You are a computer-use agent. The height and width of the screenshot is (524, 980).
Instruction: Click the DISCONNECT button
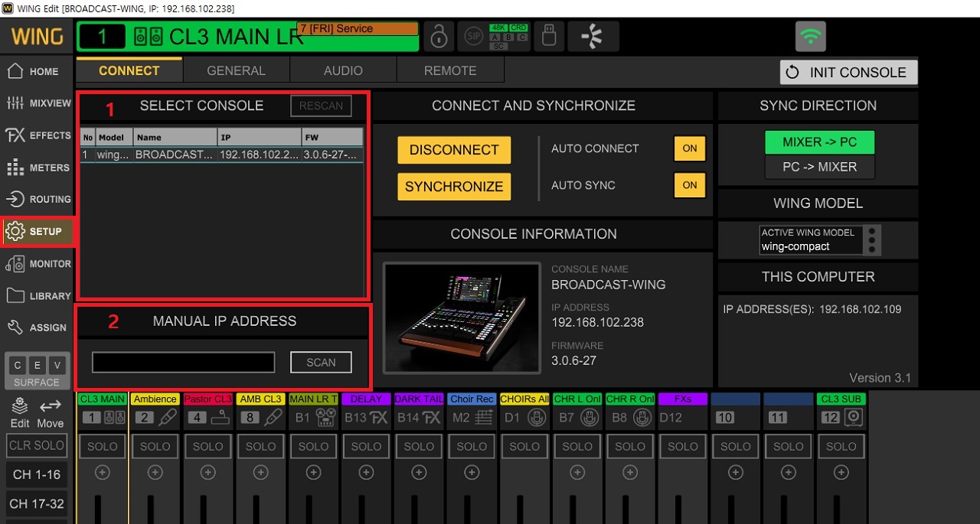tap(454, 150)
